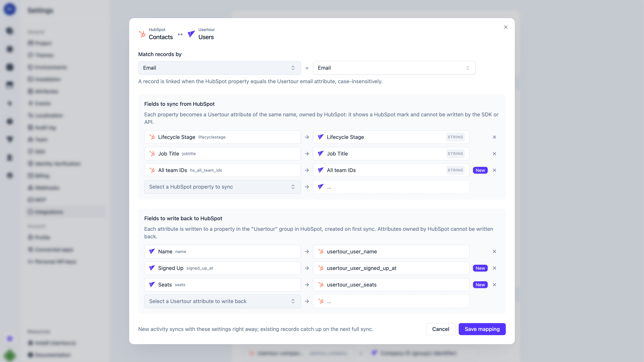Click the empty Usertour attribute placeholder field
644x362 pixels.
pyautogui.click(x=391, y=187)
